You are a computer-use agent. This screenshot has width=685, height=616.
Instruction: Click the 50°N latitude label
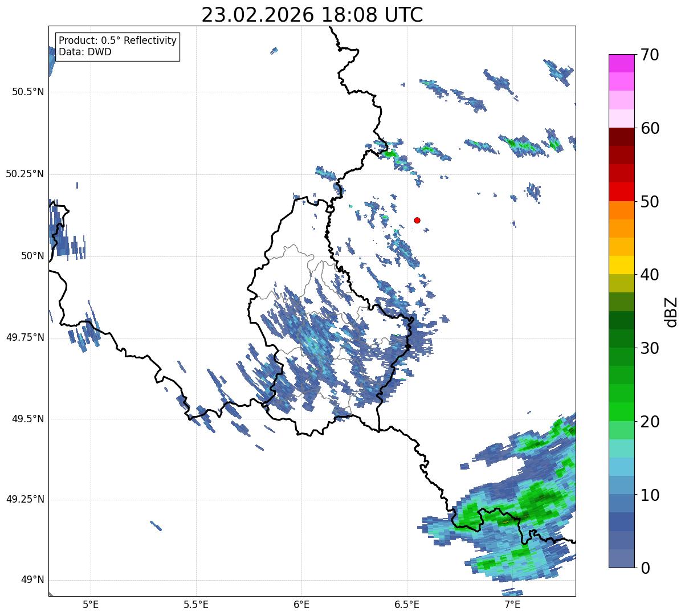pyautogui.click(x=32, y=256)
